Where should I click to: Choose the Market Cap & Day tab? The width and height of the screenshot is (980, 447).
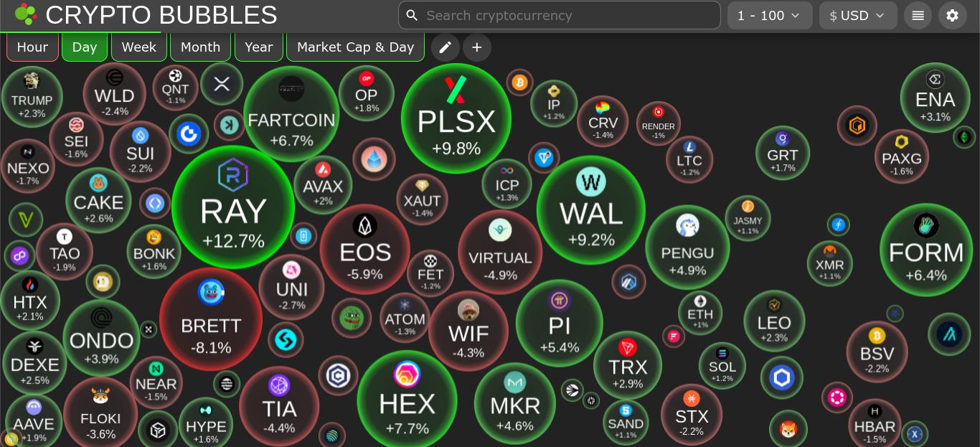point(355,47)
